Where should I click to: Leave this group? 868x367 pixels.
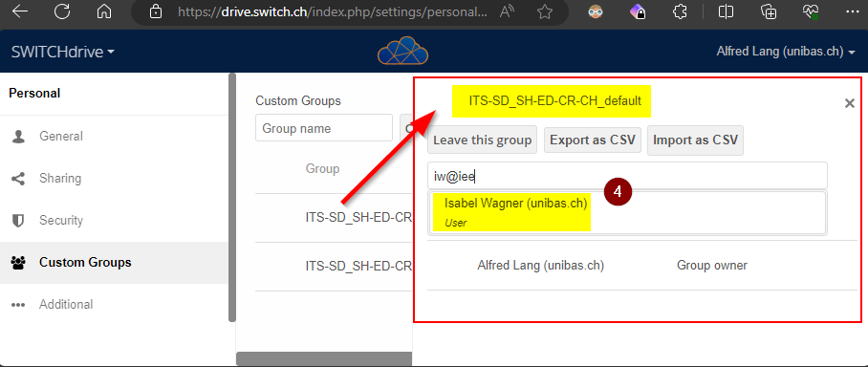(x=482, y=140)
